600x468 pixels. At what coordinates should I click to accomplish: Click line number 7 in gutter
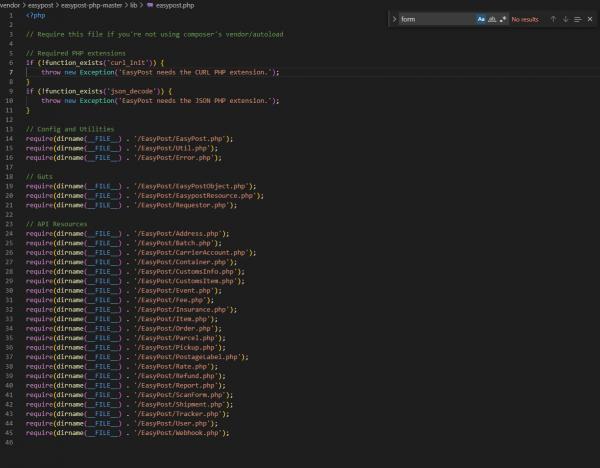11,72
